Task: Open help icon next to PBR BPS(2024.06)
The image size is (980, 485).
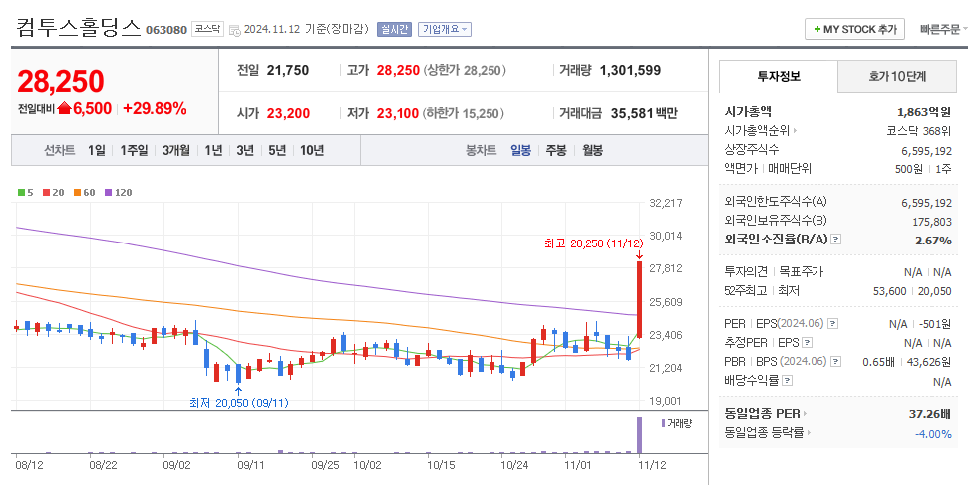Action: tap(835, 361)
